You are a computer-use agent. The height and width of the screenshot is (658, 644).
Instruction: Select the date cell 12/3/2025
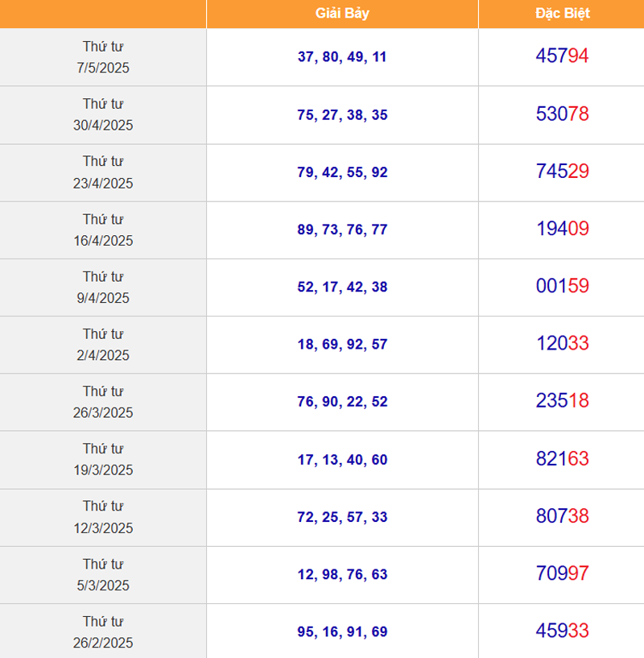click(103, 517)
